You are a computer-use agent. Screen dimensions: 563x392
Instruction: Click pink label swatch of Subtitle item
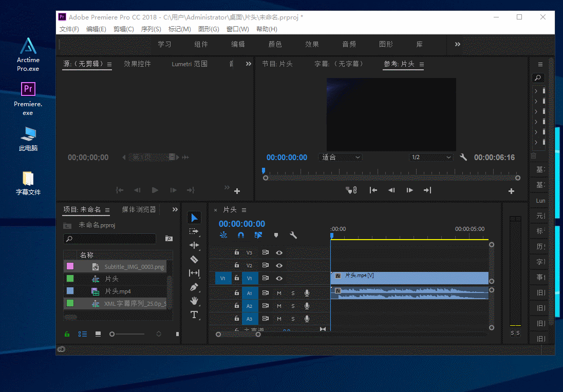pos(70,266)
